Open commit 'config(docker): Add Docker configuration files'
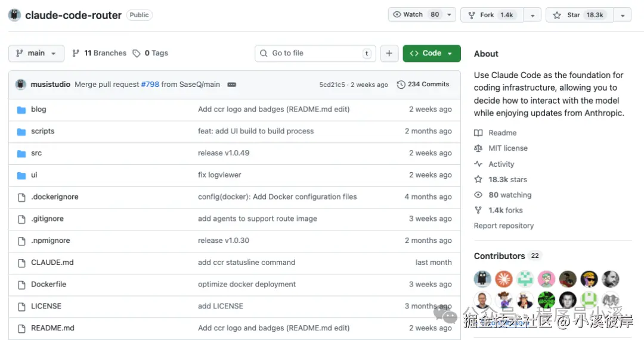 click(x=277, y=196)
